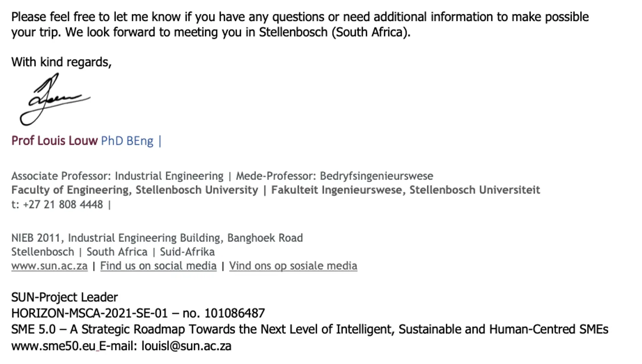Click the With kind regards line
Image resolution: width=642 pixels, height=364 pixels.
tap(61, 62)
